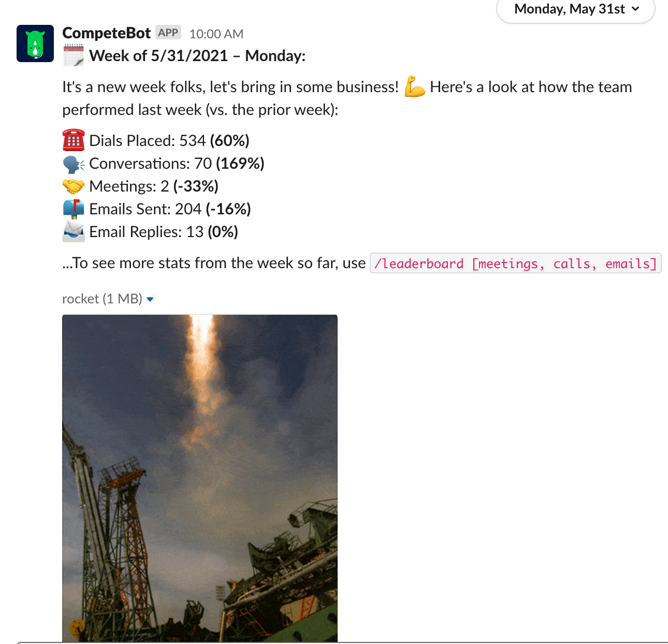Collapse the rocket attachment using blue arrow
The width and height of the screenshot is (668, 644).
pos(150,299)
